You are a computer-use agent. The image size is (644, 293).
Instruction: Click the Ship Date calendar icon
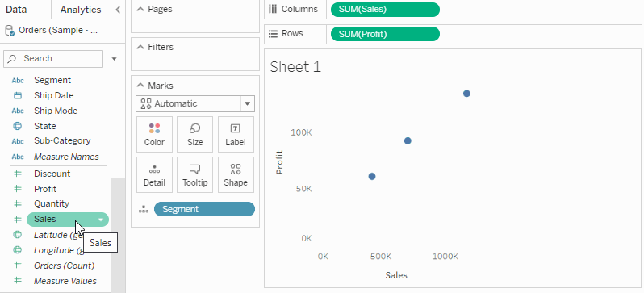point(18,95)
